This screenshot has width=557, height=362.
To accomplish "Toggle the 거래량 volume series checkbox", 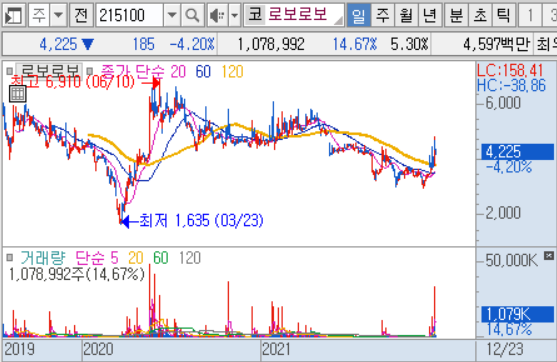I will (x=10, y=257).
